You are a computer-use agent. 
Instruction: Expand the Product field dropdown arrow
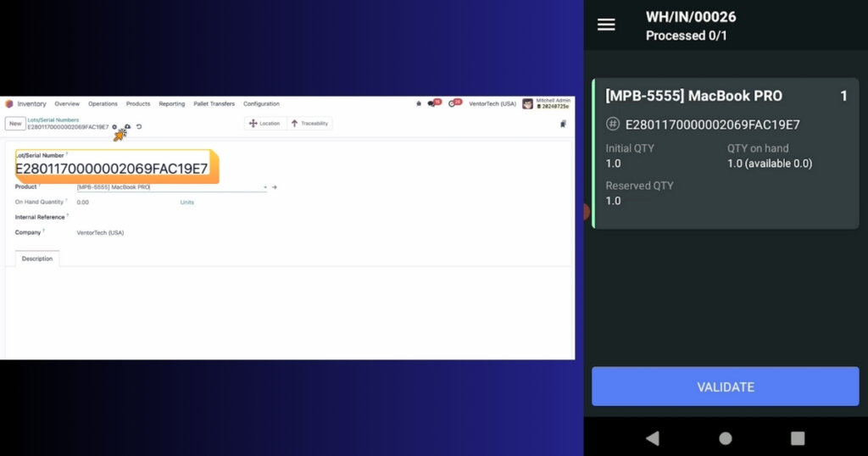tap(264, 187)
